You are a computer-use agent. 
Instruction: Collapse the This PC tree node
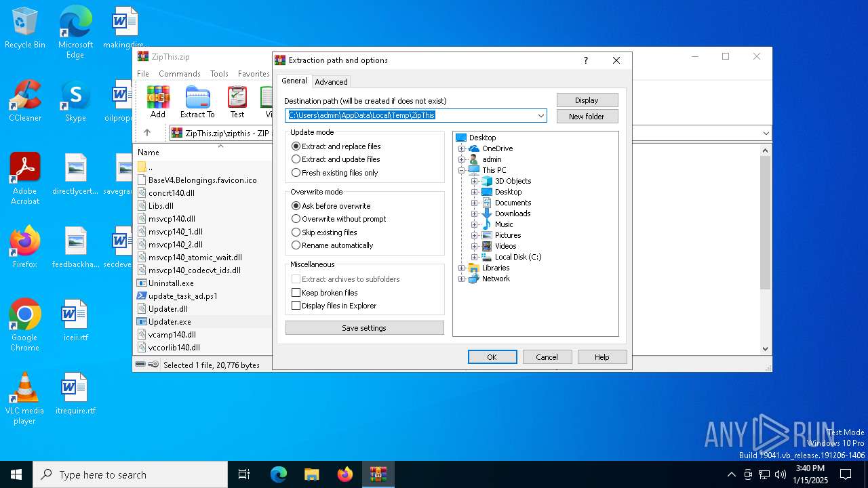[x=462, y=170]
